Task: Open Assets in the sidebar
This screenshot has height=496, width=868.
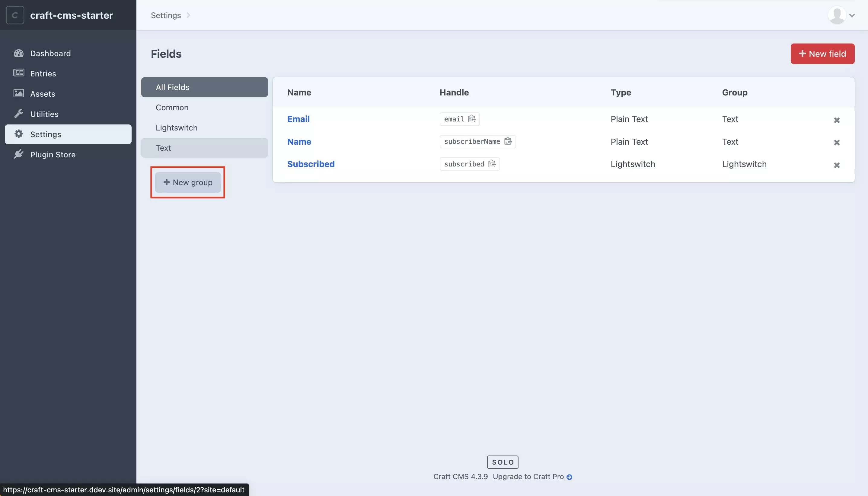Action: (68, 94)
